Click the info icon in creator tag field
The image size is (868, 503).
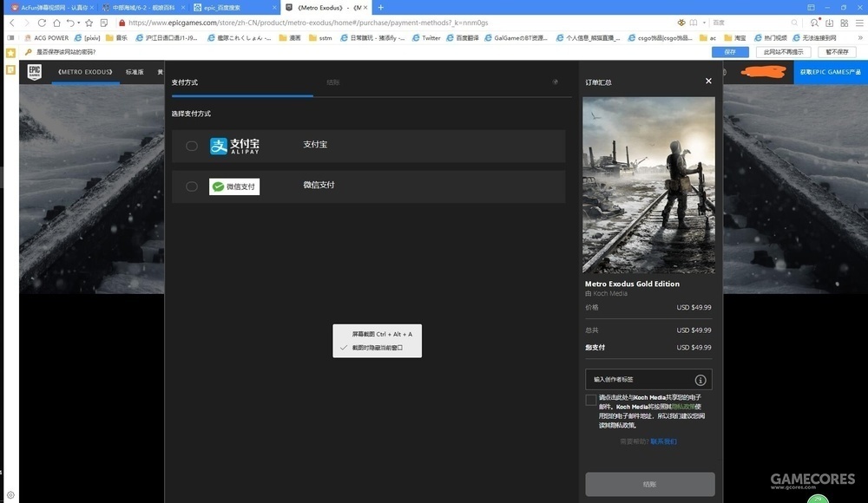(700, 380)
